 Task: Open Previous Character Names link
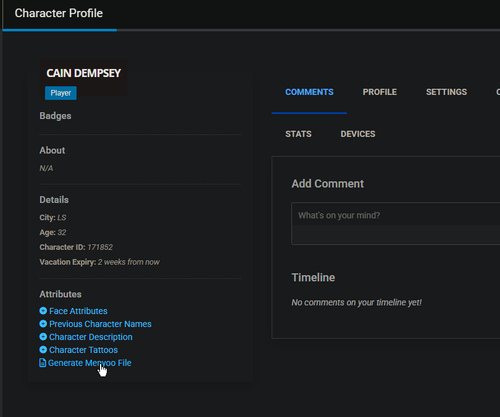(x=100, y=324)
